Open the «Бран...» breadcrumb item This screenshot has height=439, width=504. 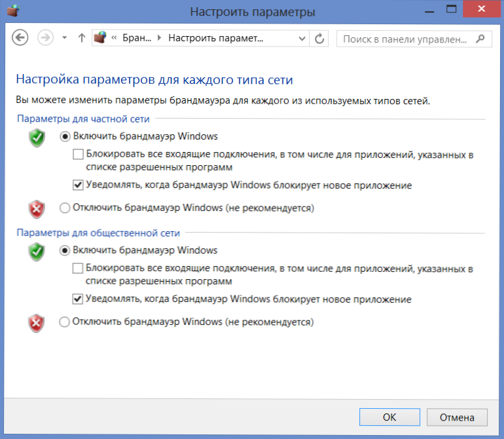[137, 38]
